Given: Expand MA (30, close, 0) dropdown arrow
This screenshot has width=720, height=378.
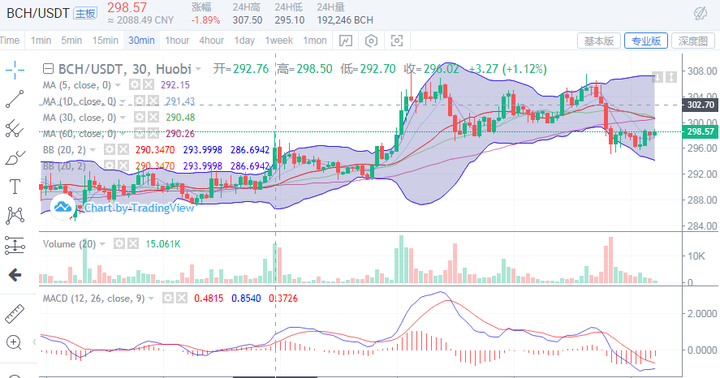Looking at the screenshot, I should coord(123,118).
